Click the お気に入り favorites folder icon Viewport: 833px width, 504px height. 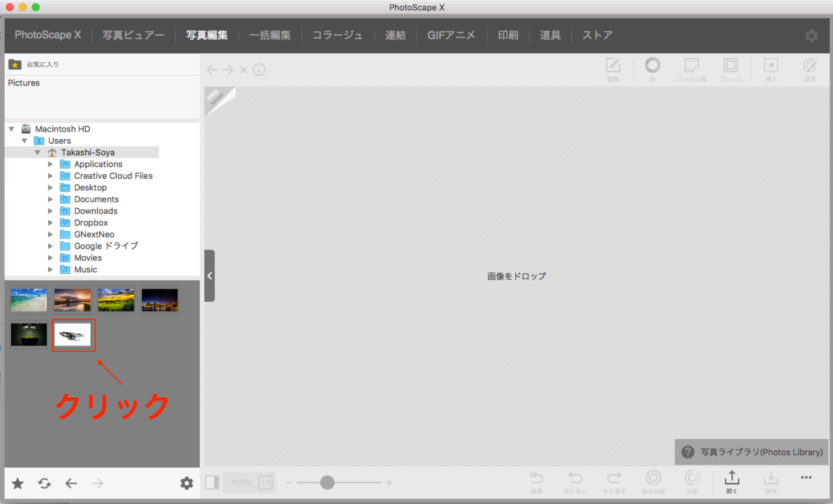tap(15, 64)
